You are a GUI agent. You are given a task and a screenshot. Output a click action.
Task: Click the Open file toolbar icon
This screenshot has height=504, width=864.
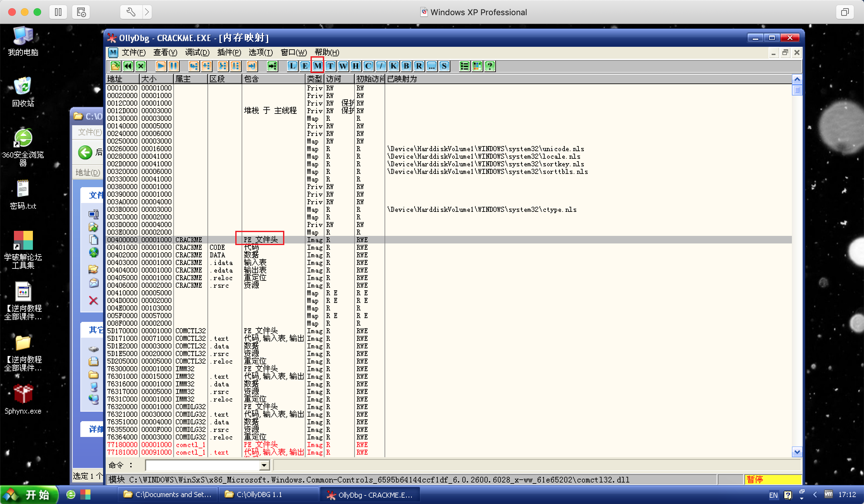click(115, 66)
